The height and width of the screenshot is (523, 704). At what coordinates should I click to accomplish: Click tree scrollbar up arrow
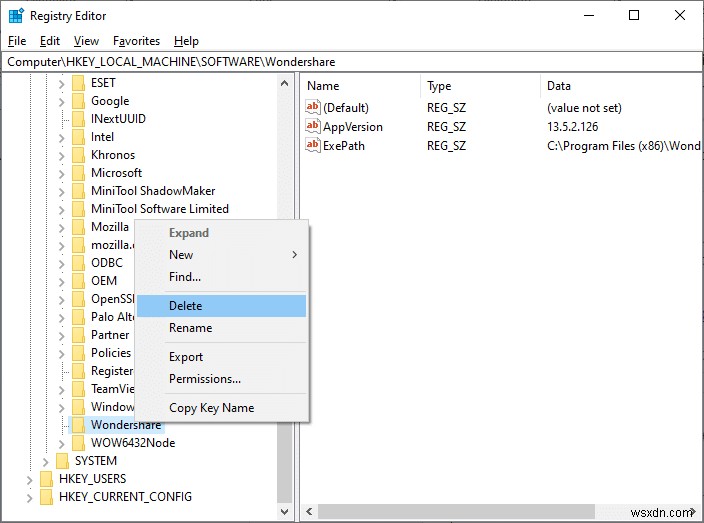pyautogui.click(x=285, y=84)
